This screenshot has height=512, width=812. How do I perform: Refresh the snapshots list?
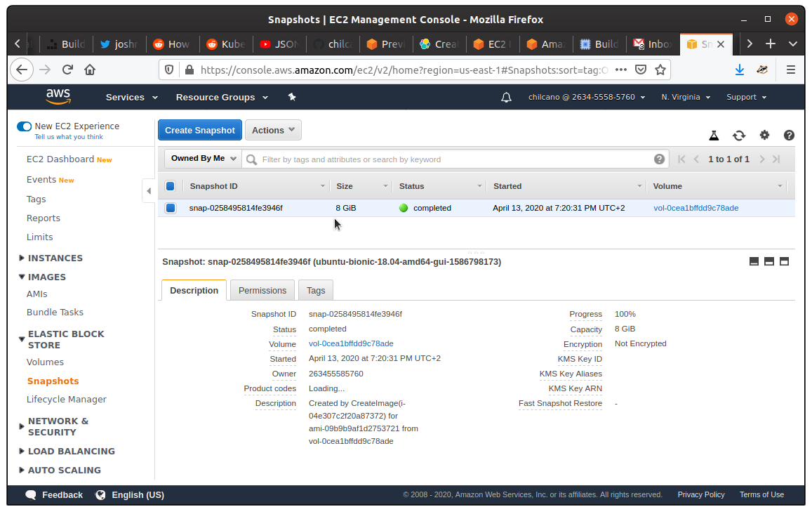(x=739, y=136)
